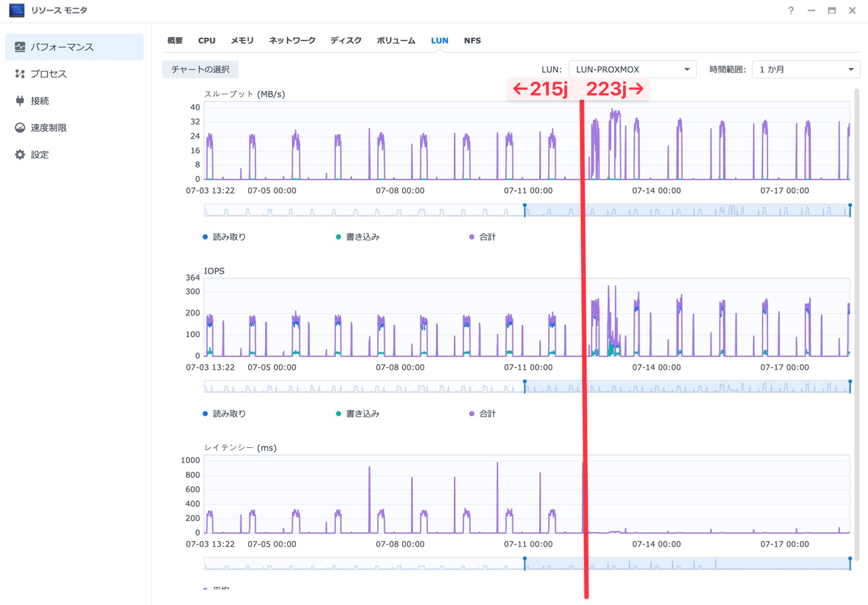The width and height of the screenshot is (868, 605).
Task: Switch to the CPU tab
Action: point(206,40)
